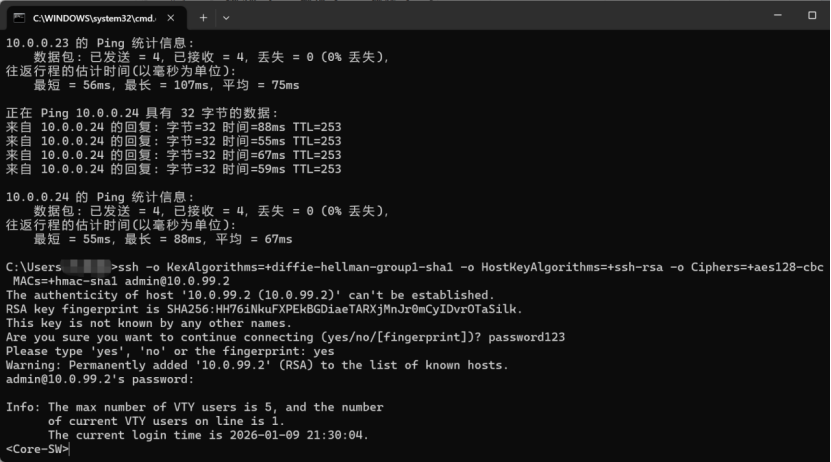Screen dimensions: 831x462
Task: Open a new terminal tab with plus
Action: pyautogui.click(x=203, y=18)
